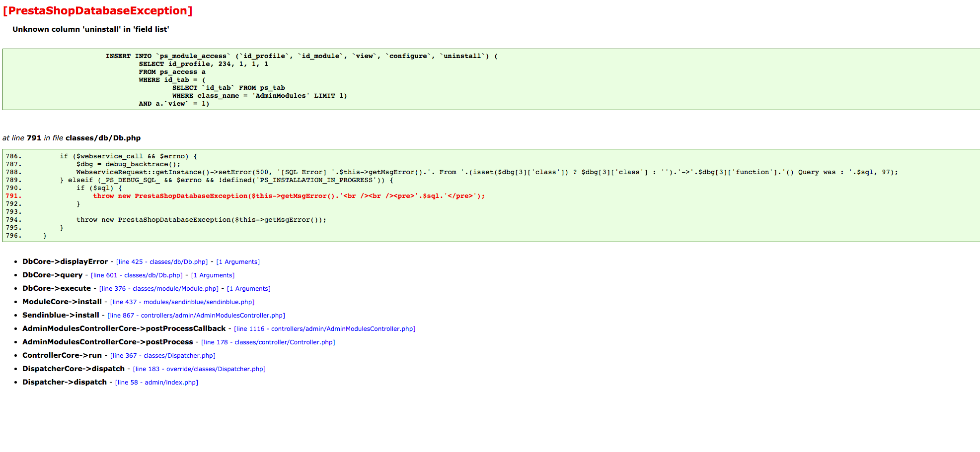
Task: Click the ModuleCore->install trace entry
Action: 62,302
